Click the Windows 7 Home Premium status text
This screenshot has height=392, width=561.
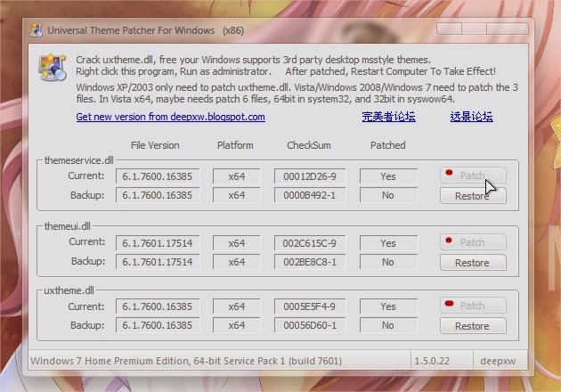coord(186,361)
